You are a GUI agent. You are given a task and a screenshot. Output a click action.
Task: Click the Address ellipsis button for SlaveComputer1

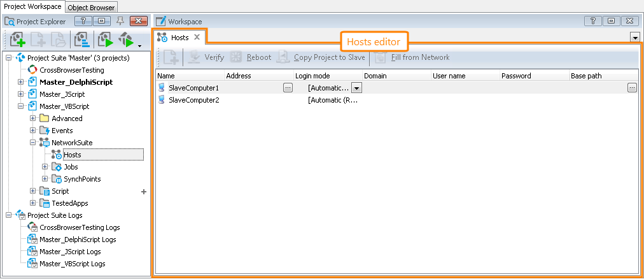[288, 87]
